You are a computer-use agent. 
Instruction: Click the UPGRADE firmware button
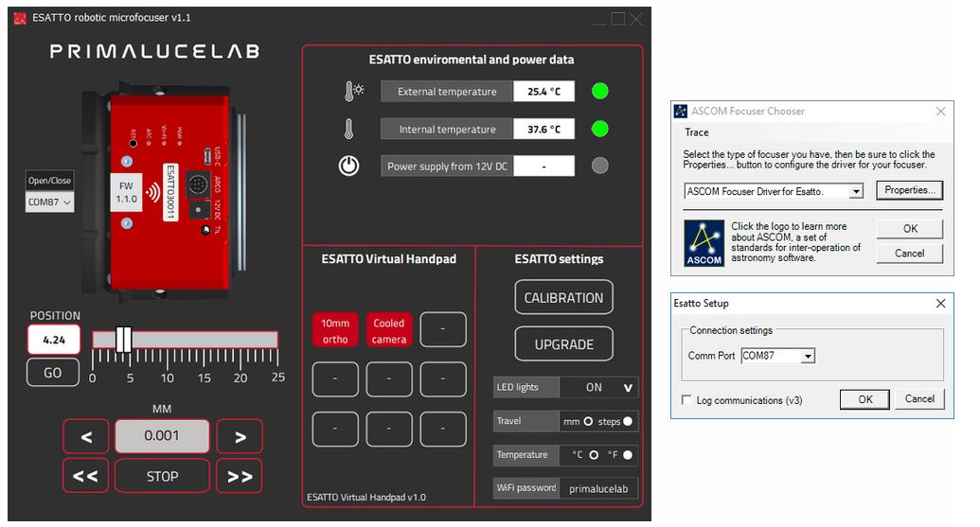pyautogui.click(x=563, y=344)
